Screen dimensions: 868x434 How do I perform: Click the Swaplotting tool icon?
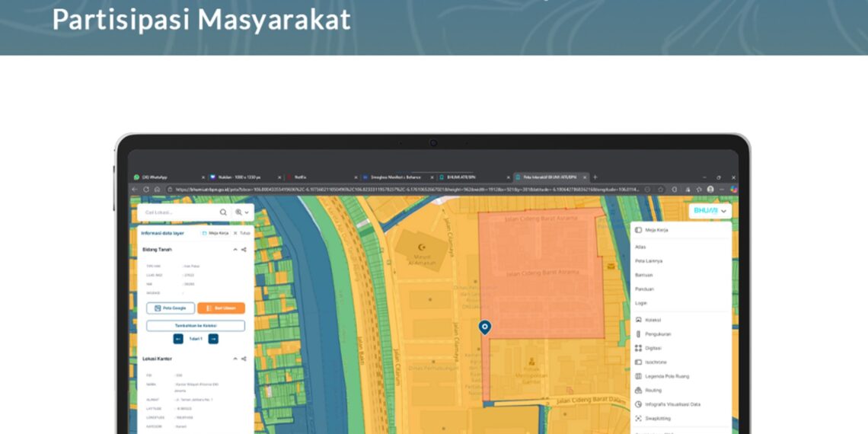coord(638,419)
